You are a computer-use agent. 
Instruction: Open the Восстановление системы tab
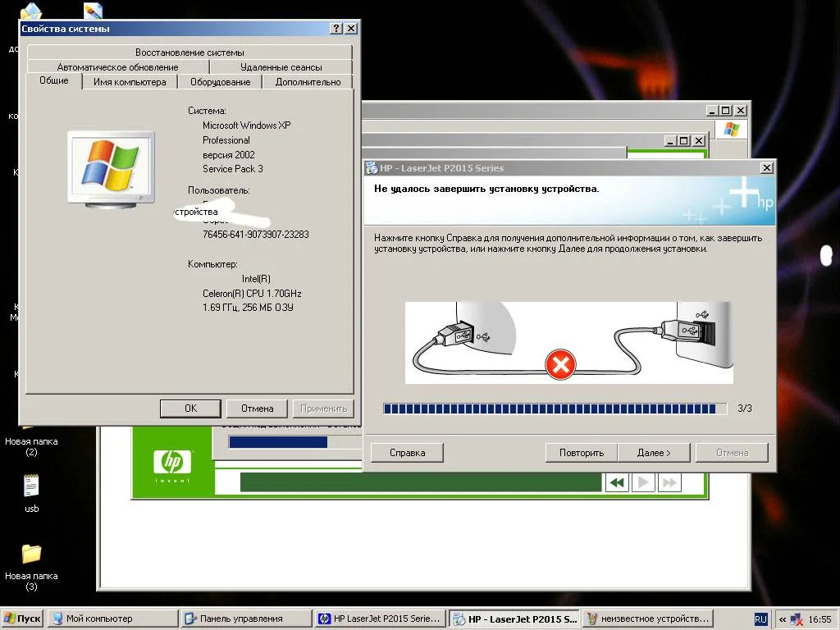tap(189, 52)
